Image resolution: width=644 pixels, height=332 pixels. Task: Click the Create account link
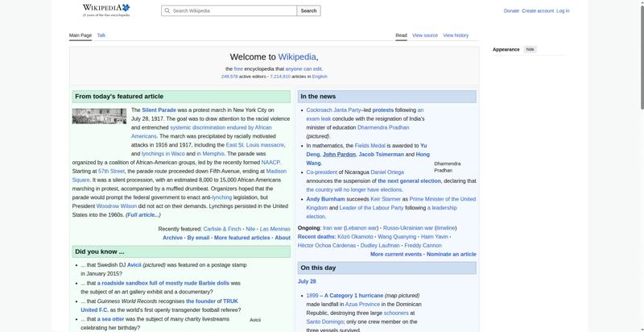click(x=538, y=11)
